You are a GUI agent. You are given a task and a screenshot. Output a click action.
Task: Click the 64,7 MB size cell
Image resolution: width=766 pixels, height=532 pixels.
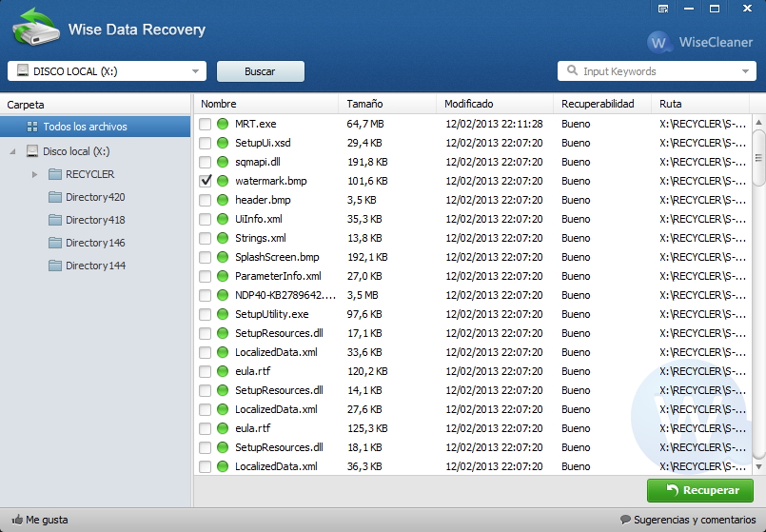365,124
